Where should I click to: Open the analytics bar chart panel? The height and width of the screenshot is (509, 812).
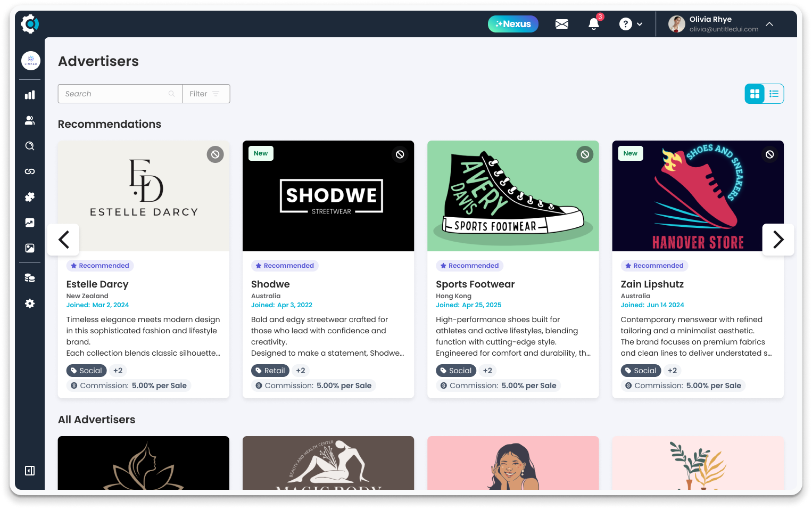[30, 94]
